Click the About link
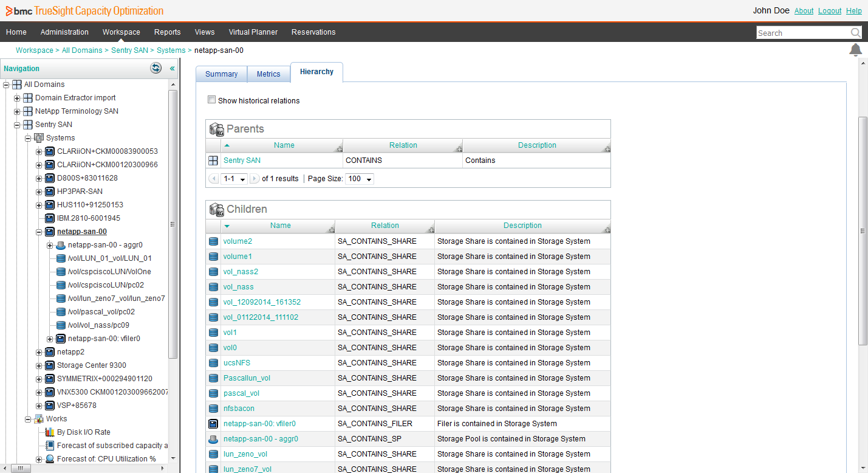Image resolution: width=868 pixels, height=473 pixels. 804,11
